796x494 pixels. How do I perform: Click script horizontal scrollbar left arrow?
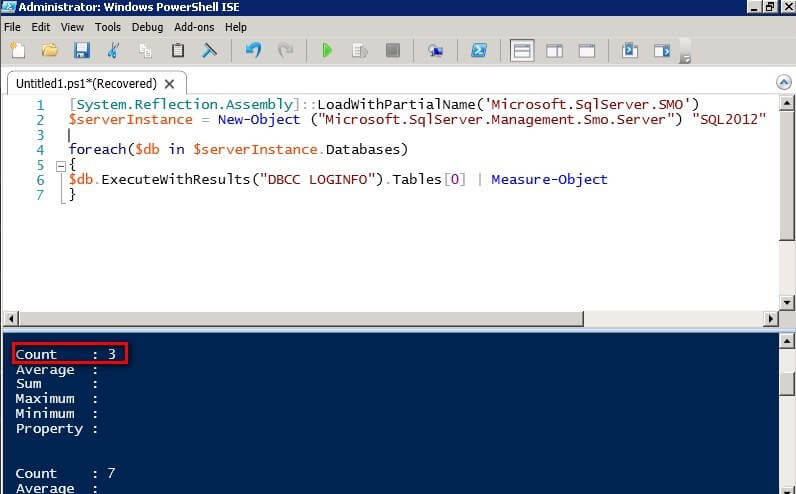pyautogui.click(x=11, y=319)
